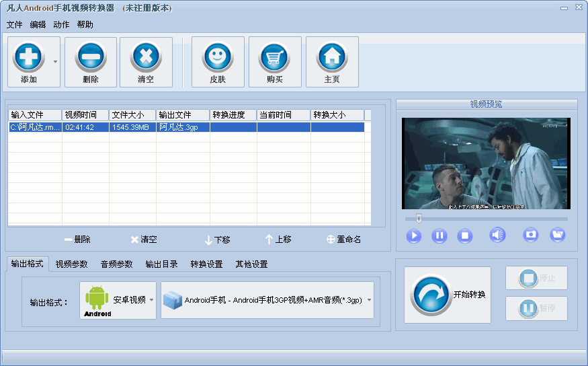Open the dropdown arrow beside 添加
588x366 pixels.
coord(56,62)
